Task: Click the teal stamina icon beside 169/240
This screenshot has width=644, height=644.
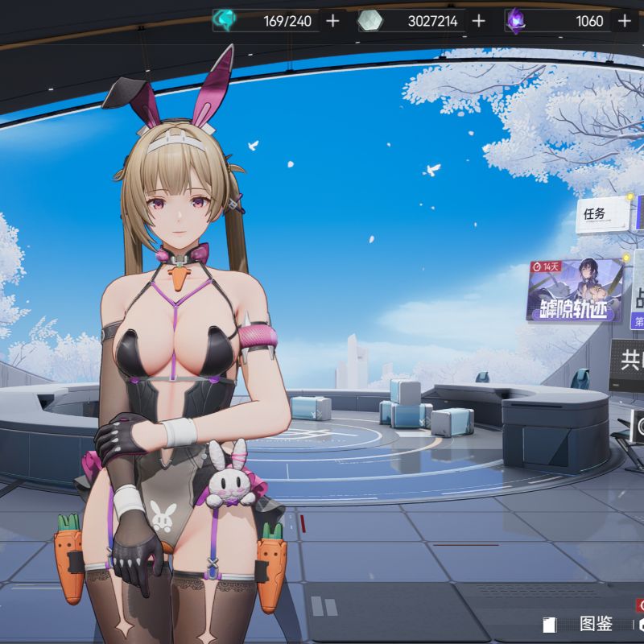Action: tap(225, 20)
